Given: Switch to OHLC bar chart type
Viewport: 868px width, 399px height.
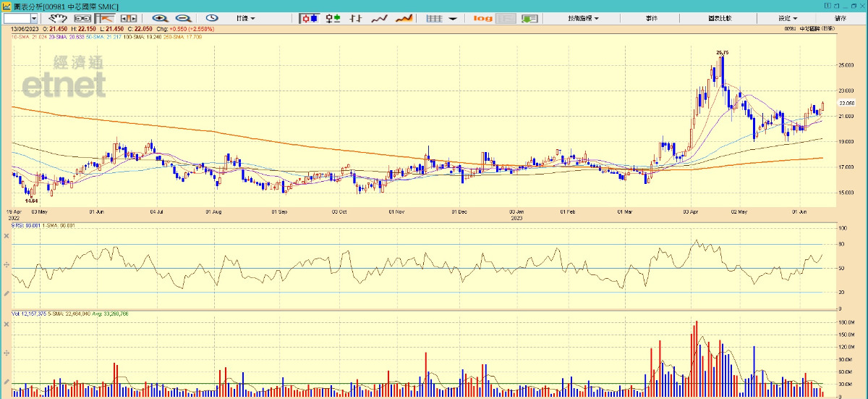Looking at the screenshot, I should 333,18.
